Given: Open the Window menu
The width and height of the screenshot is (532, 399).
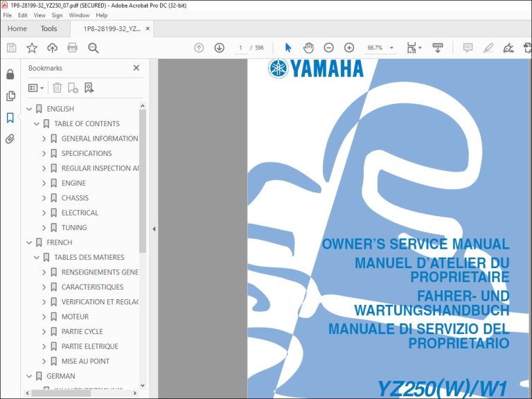Looking at the screenshot, I should point(79,15).
